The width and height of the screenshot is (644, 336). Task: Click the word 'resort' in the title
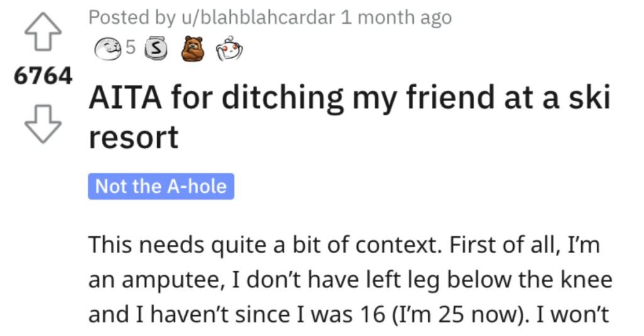[x=133, y=138]
